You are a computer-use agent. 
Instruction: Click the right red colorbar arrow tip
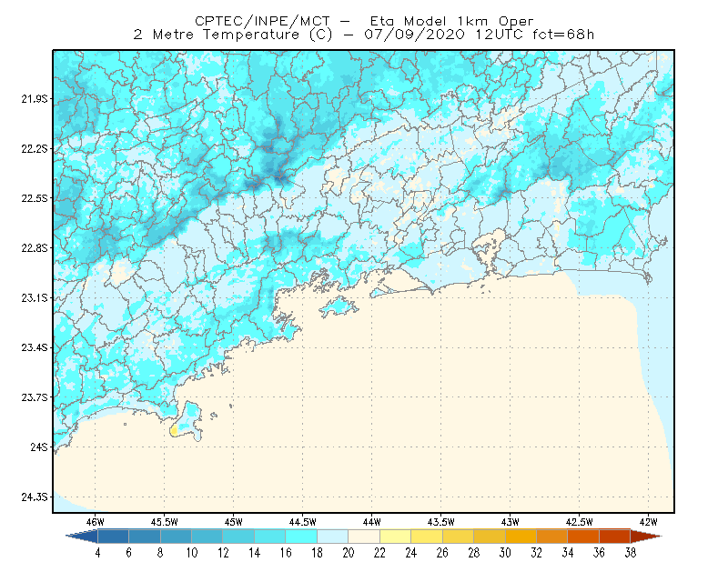646,537
